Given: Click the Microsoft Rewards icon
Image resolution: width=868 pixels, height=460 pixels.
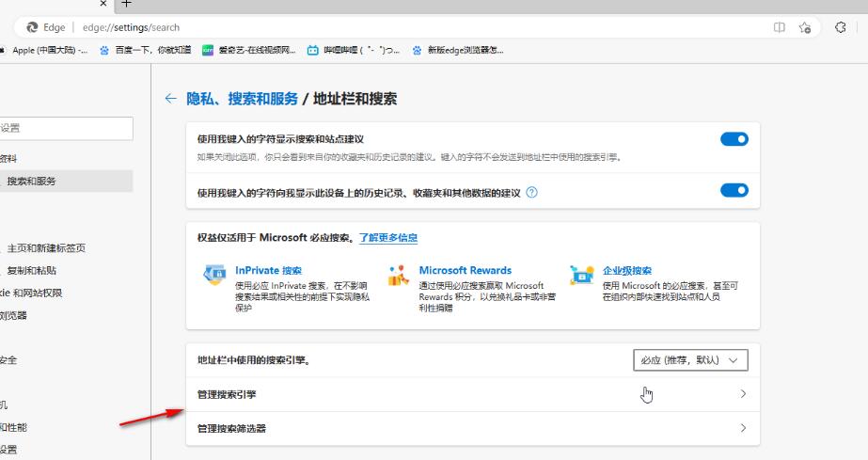Looking at the screenshot, I should coord(398,275).
